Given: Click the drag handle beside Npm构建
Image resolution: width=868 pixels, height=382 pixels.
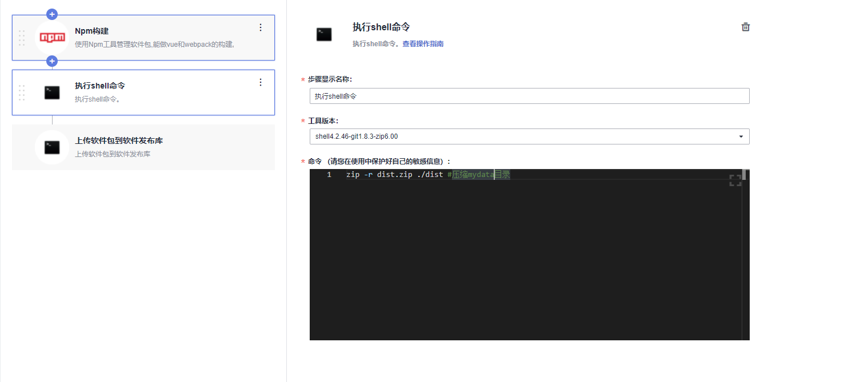Looking at the screenshot, I should [x=22, y=38].
